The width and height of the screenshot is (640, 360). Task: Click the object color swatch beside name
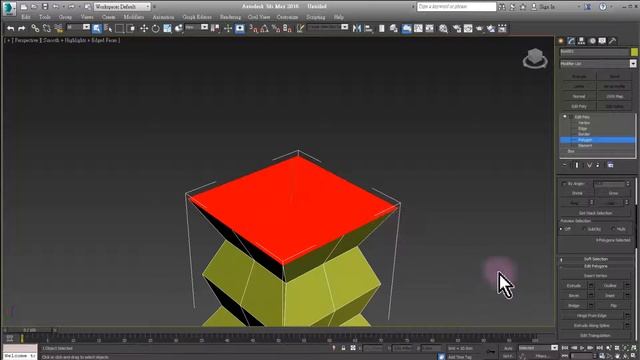[634, 52]
